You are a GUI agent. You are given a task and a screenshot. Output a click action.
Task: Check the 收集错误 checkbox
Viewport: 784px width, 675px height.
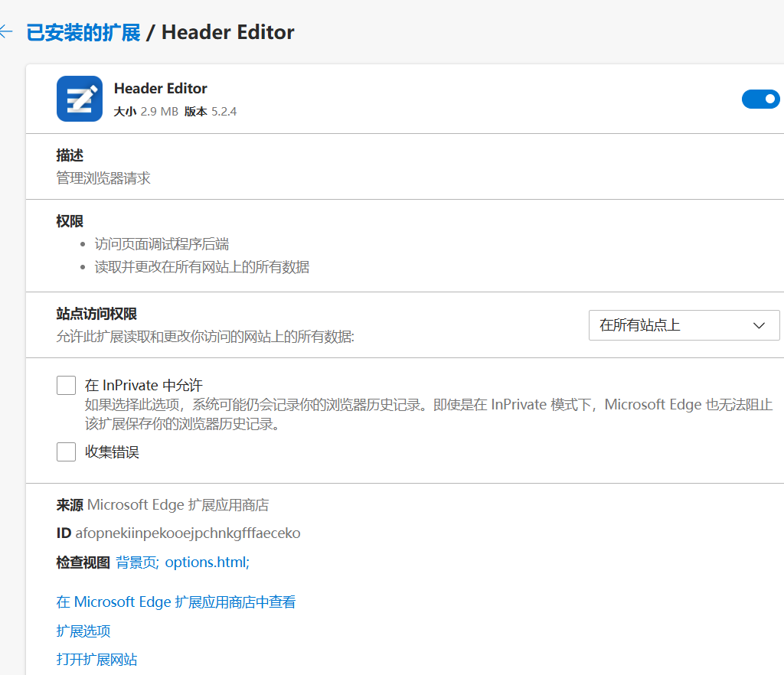pyautogui.click(x=66, y=452)
